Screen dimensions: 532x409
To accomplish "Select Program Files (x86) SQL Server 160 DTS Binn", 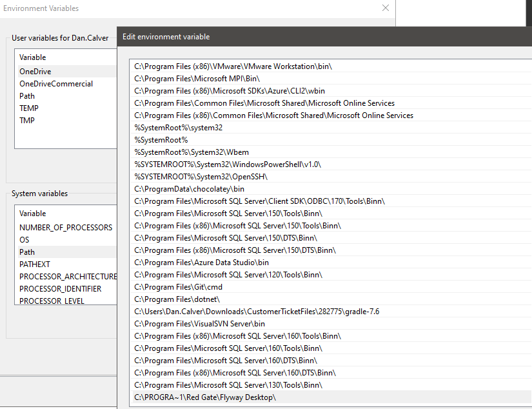I will click(x=330, y=372).
